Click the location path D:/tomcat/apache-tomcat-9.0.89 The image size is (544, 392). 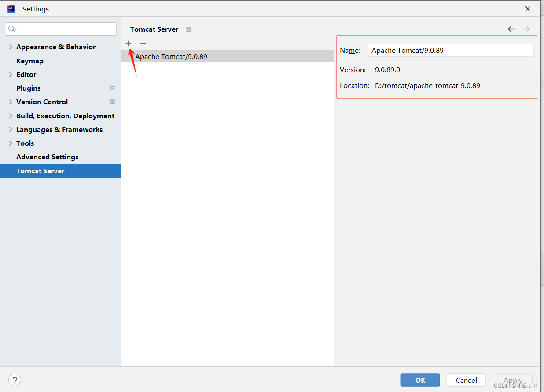click(427, 85)
